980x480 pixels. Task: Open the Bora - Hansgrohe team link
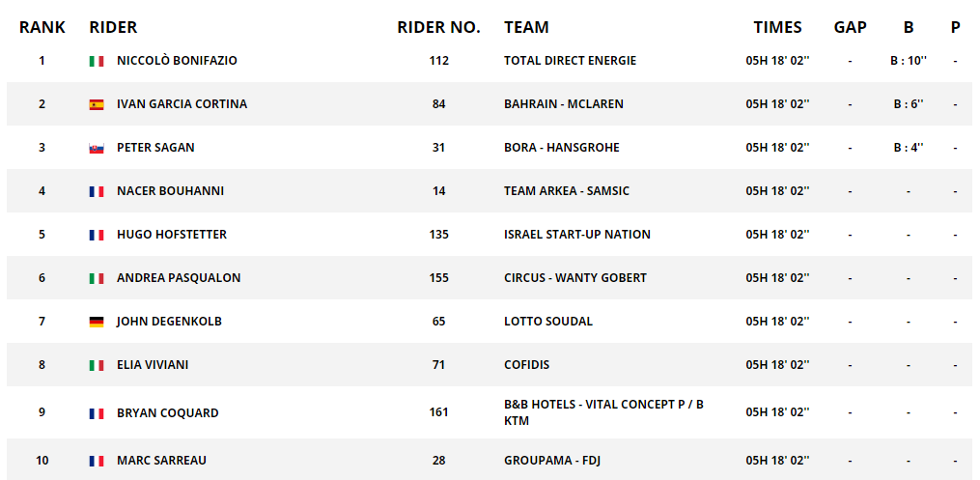point(562,148)
